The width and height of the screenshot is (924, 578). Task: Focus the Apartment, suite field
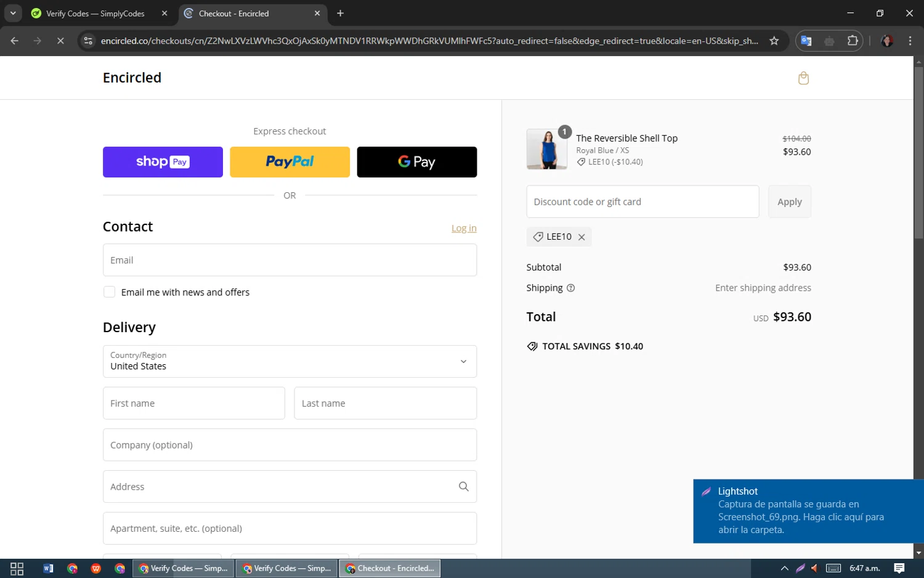[290, 528]
